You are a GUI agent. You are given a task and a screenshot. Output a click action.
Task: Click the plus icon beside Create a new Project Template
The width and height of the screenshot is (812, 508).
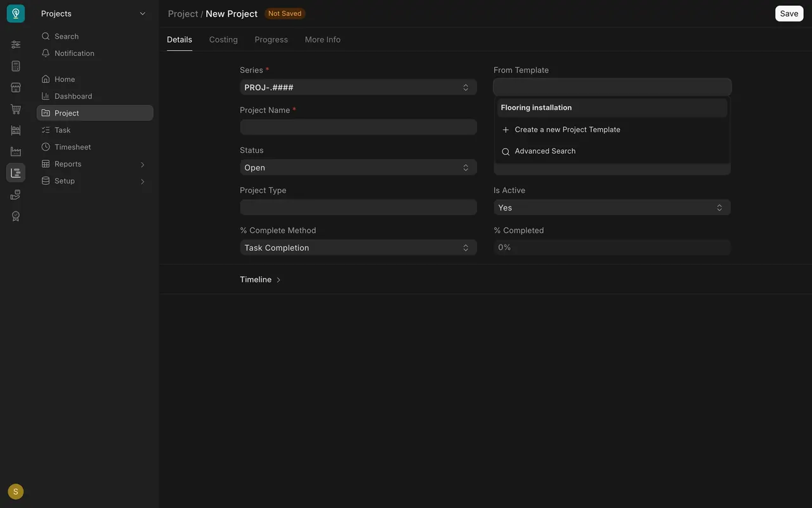click(506, 130)
